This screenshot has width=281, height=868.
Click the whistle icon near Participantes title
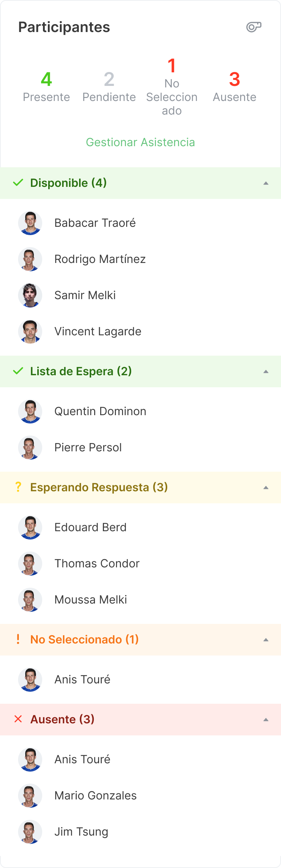pos(254,26)
